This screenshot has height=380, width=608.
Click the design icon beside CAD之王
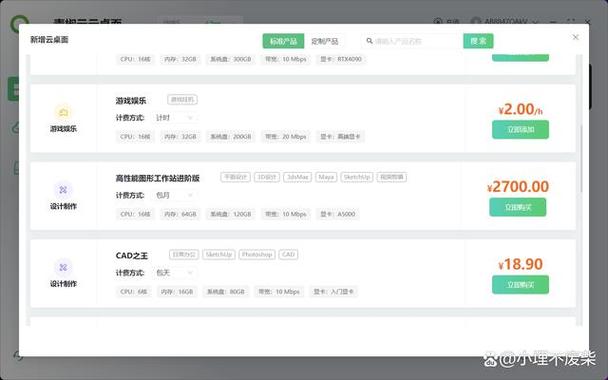(x=63, y=267)
